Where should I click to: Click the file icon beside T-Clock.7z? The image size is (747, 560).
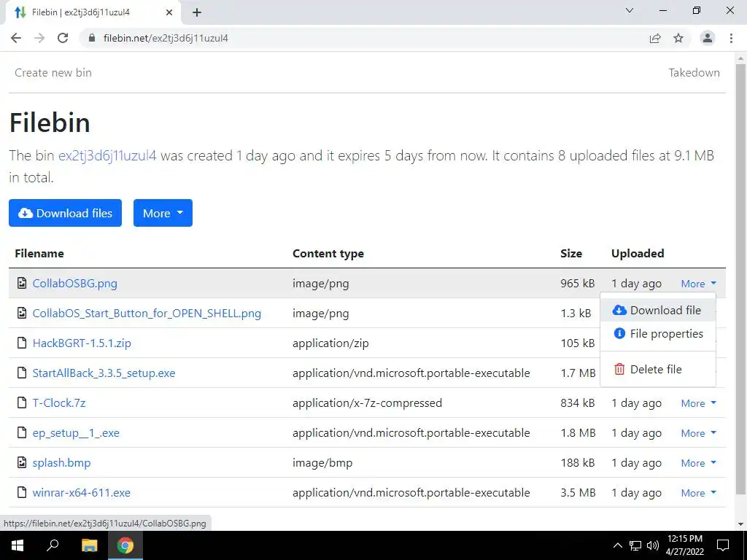21,402
